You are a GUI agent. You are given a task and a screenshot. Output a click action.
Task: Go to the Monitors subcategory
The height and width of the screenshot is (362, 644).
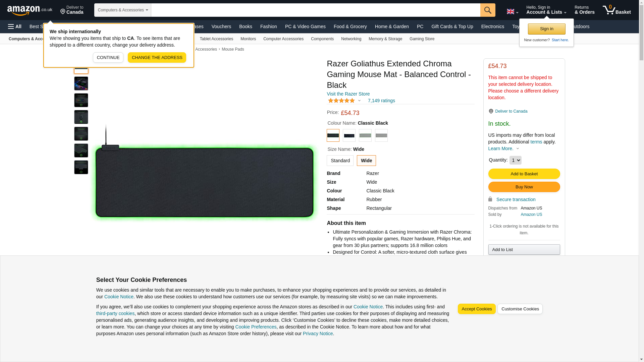coord(248,39)
